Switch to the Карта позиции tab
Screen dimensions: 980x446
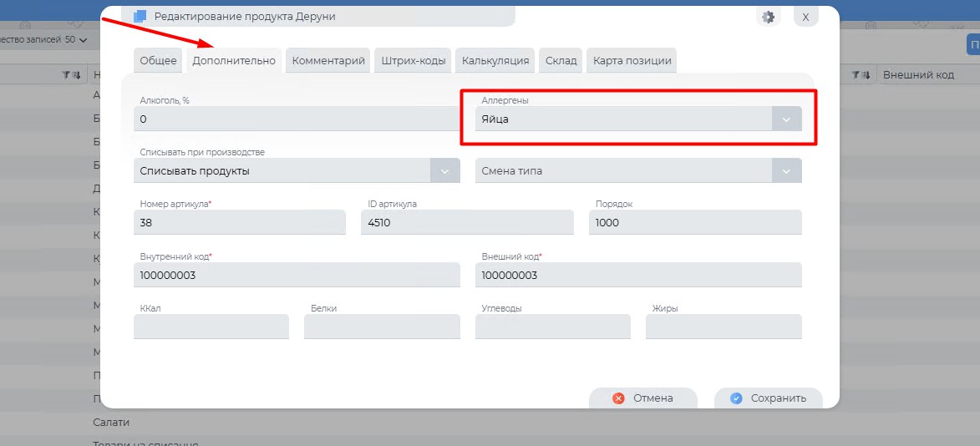631,61
